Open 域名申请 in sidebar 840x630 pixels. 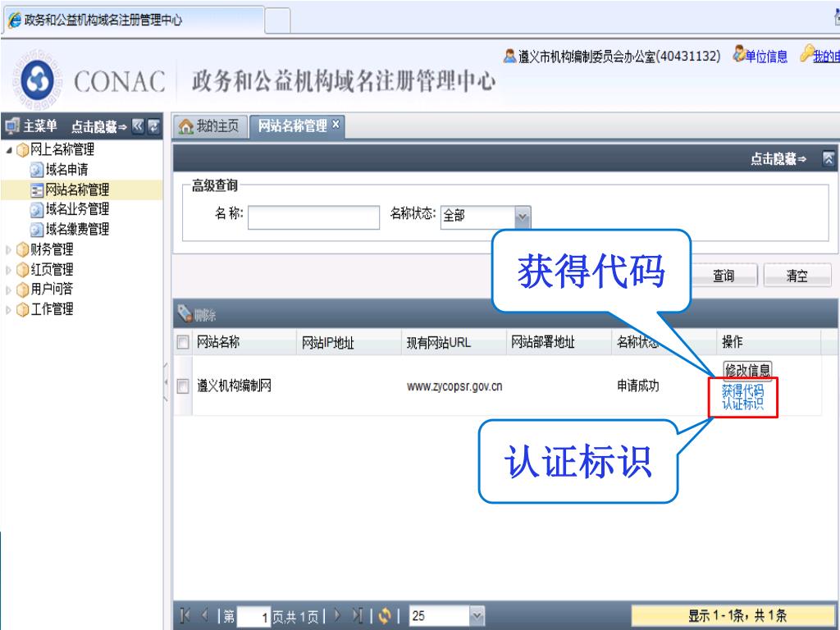point(66,170)
